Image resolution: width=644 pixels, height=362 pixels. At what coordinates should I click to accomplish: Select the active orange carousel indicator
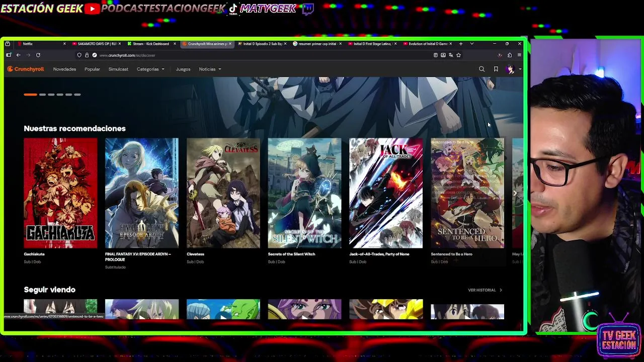(30, 95)
